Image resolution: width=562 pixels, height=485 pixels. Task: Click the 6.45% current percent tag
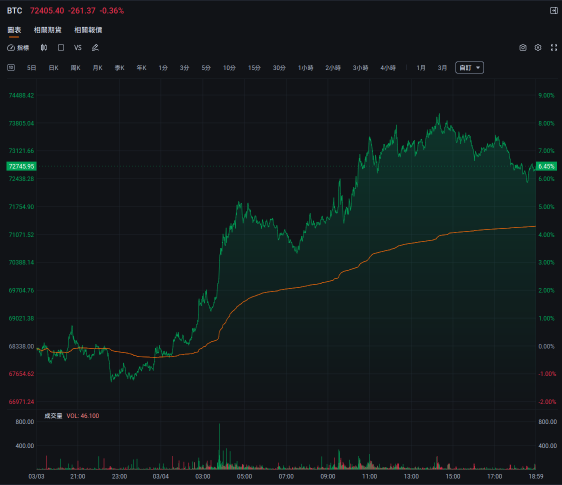click(547, 166)
